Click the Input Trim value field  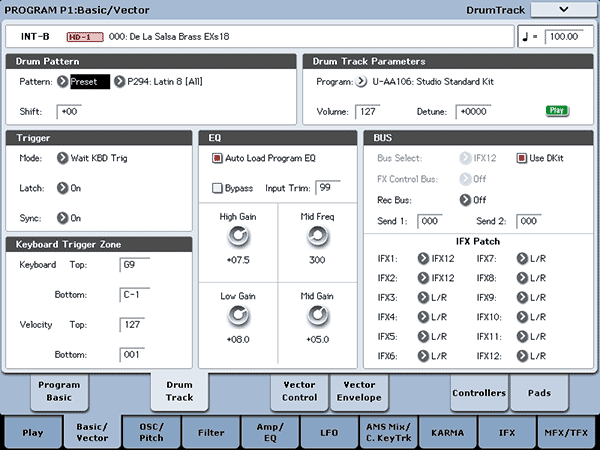pyautogui.click(x=327, y=187)
